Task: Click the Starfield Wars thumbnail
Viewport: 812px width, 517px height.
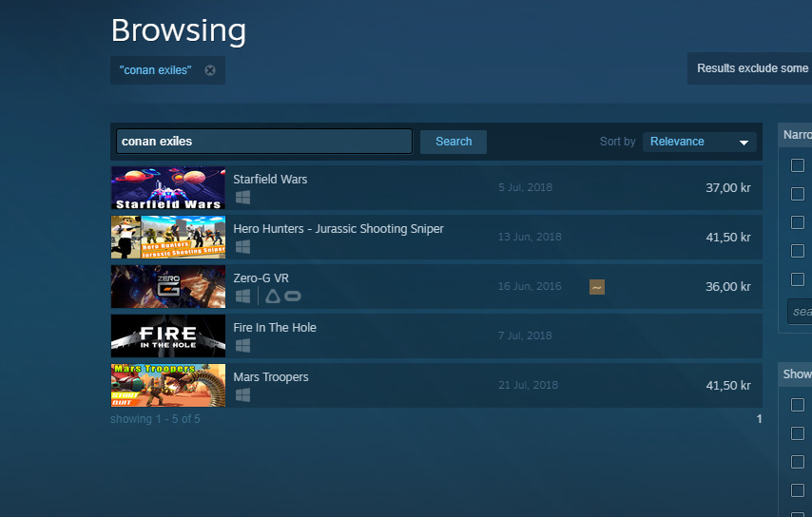Action: 168,188
